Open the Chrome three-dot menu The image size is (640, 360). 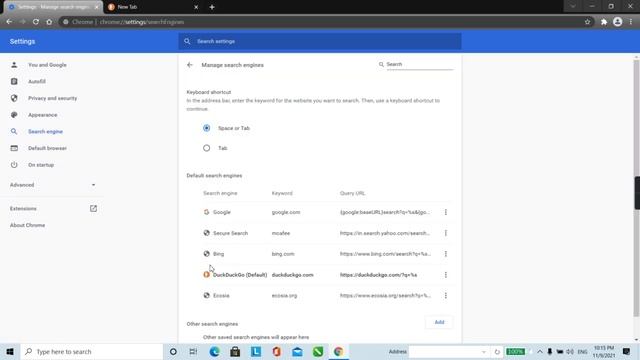tap(631, 22)
